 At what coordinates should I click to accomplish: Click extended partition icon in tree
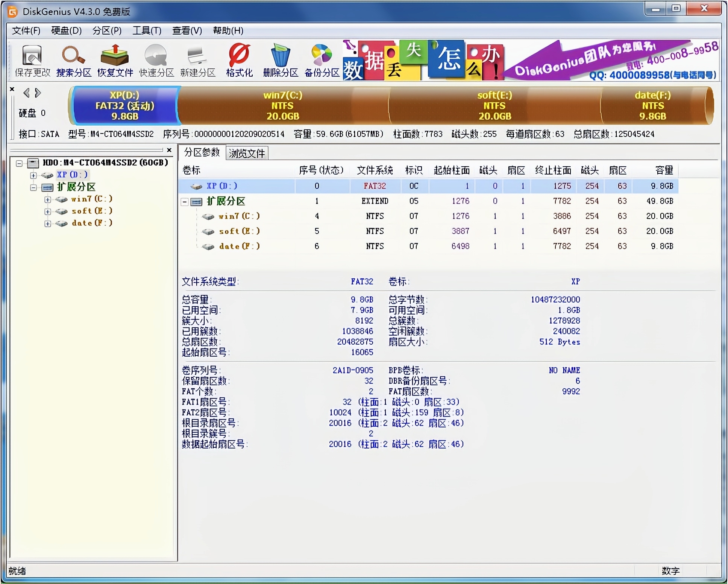pyautogui.click(x=47, y=187)
